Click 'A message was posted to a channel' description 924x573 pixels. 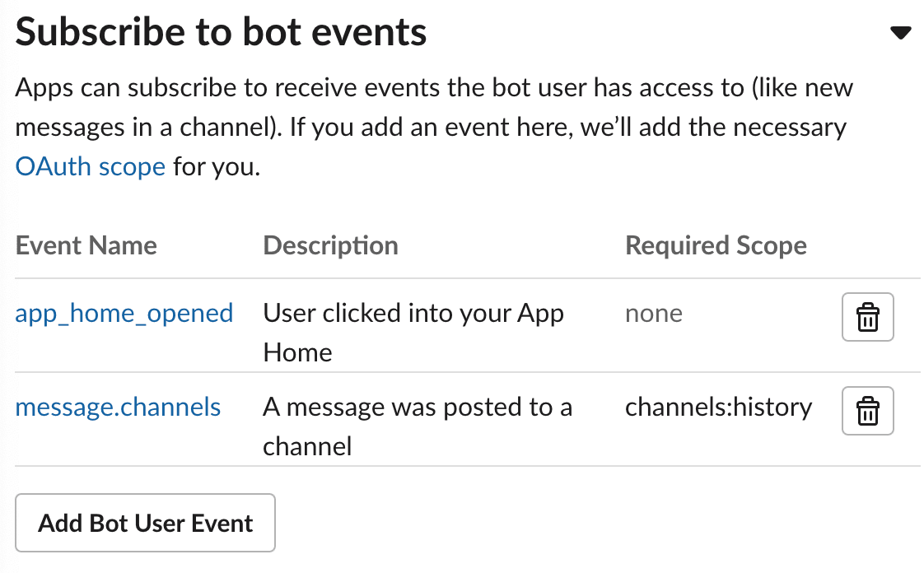(417, 408)
